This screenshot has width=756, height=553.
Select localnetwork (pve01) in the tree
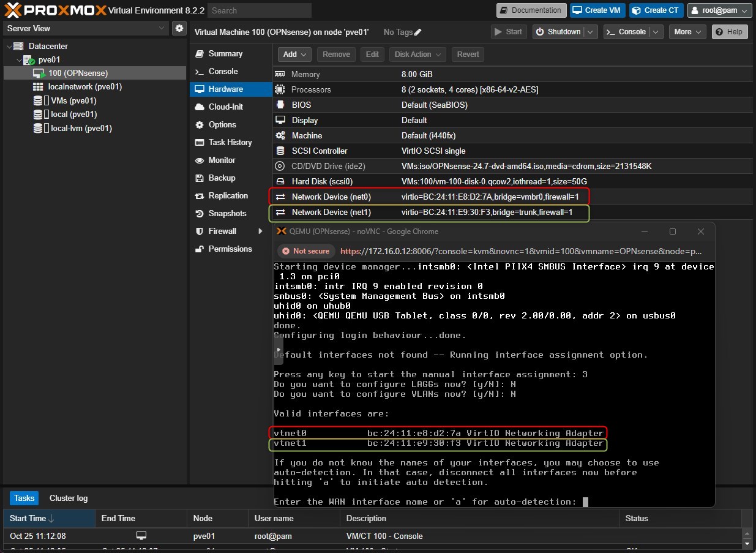84,87
